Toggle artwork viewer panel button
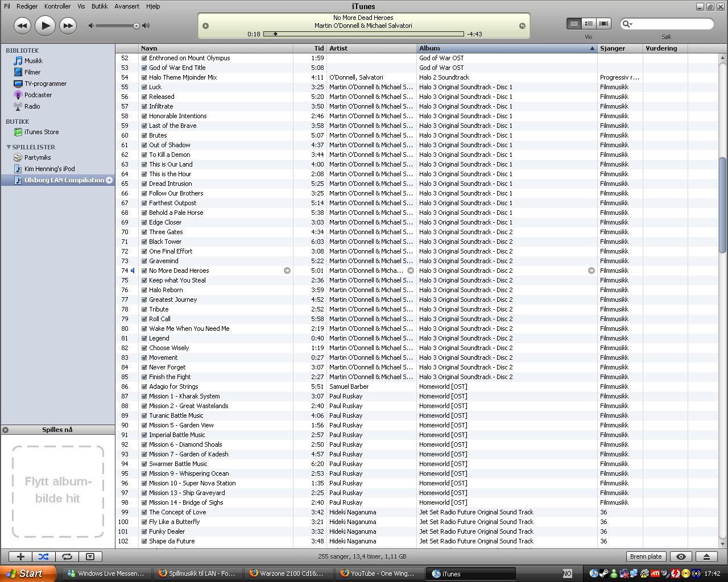 pos(90,556)
